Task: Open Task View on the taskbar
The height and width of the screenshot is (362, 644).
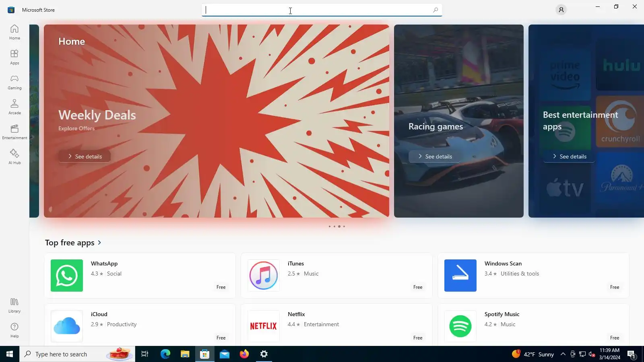Action: click(x=145, y=354)
